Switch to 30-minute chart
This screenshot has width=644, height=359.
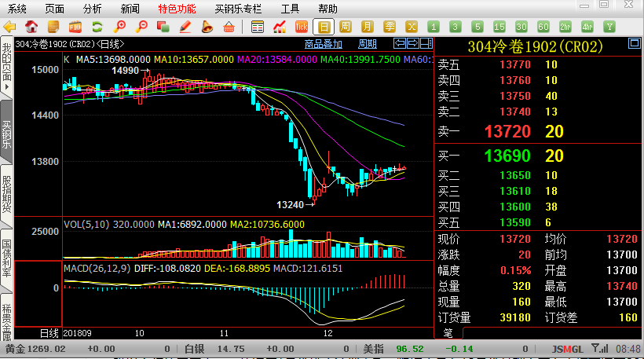coord(521,27)
